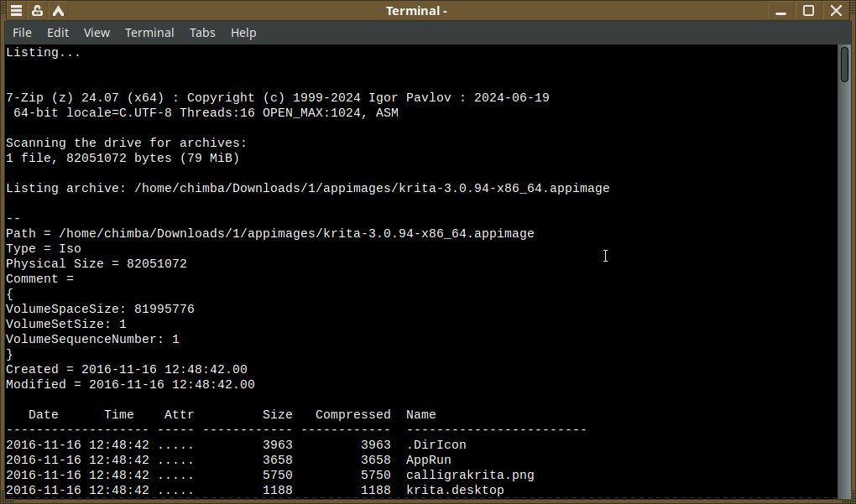Viewport: 856px width, 504px height.
Task: Minimize the Terminal window
Action: 780,10
